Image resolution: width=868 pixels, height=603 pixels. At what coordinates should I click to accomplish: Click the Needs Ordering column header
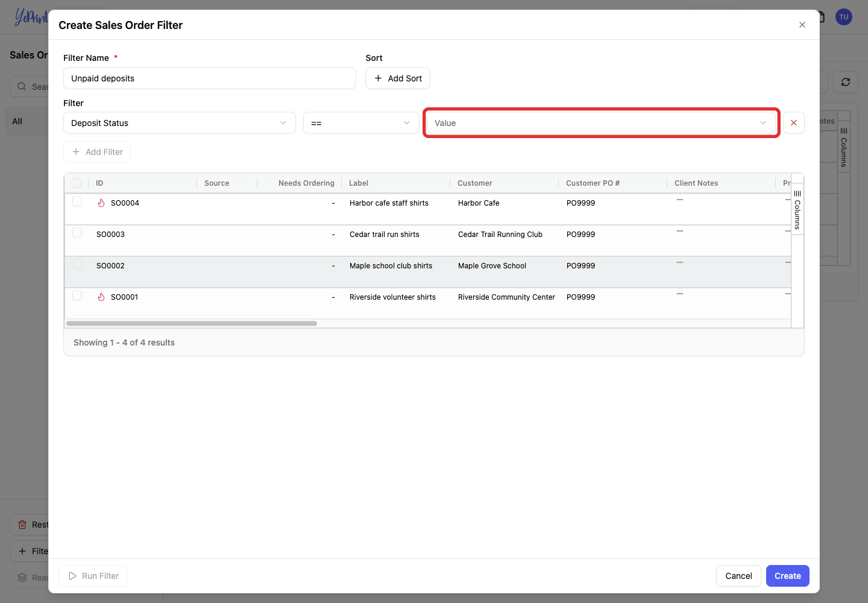coord(306,183)
